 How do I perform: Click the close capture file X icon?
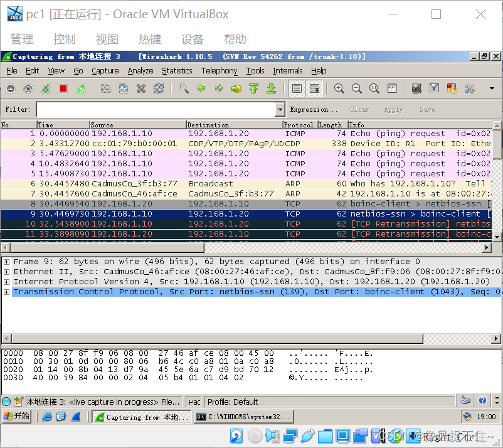click(x=141, y=88)
